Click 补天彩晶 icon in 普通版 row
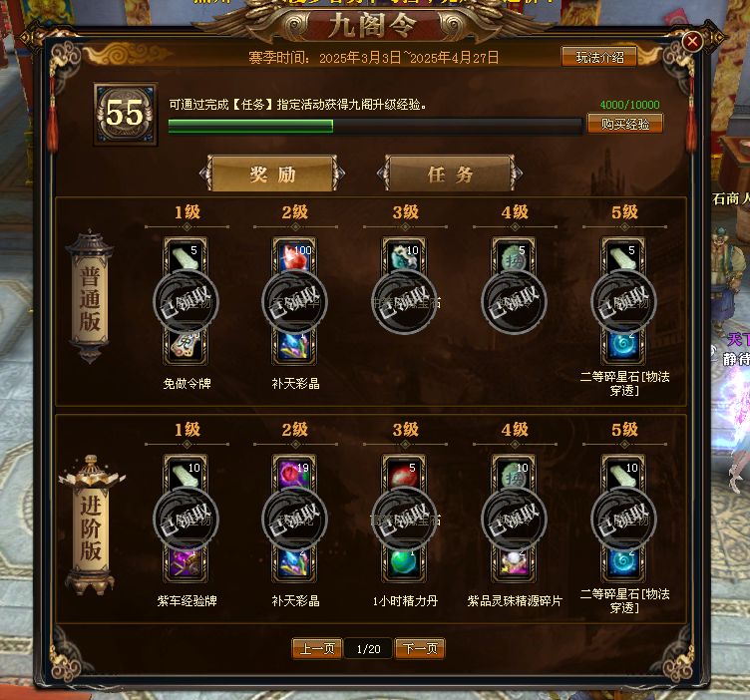This screenshot has height=700, width=750. coord(294,346)
